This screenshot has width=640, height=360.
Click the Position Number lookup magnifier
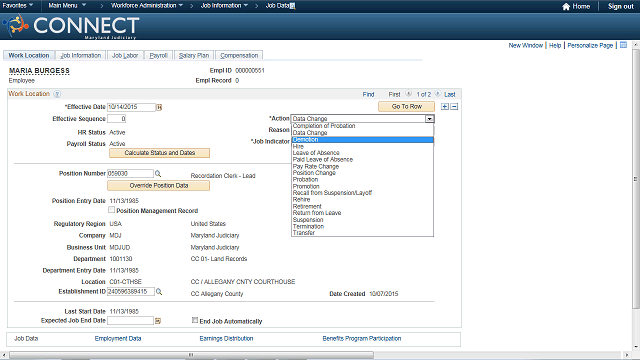point(158,174)
